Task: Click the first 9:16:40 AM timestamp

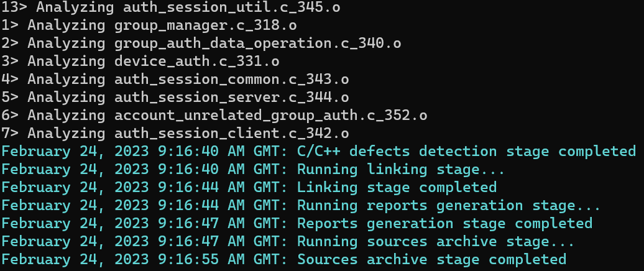Action: 201,152
